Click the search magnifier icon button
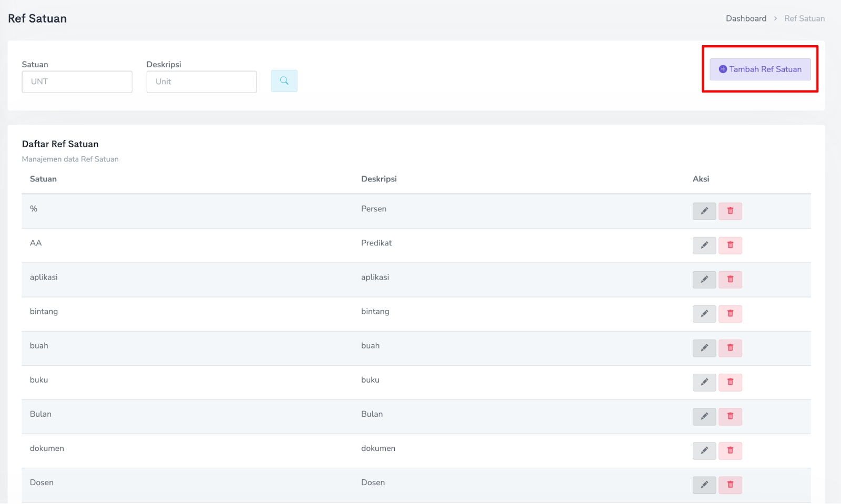The image size is (841, 504). (284, 81)
